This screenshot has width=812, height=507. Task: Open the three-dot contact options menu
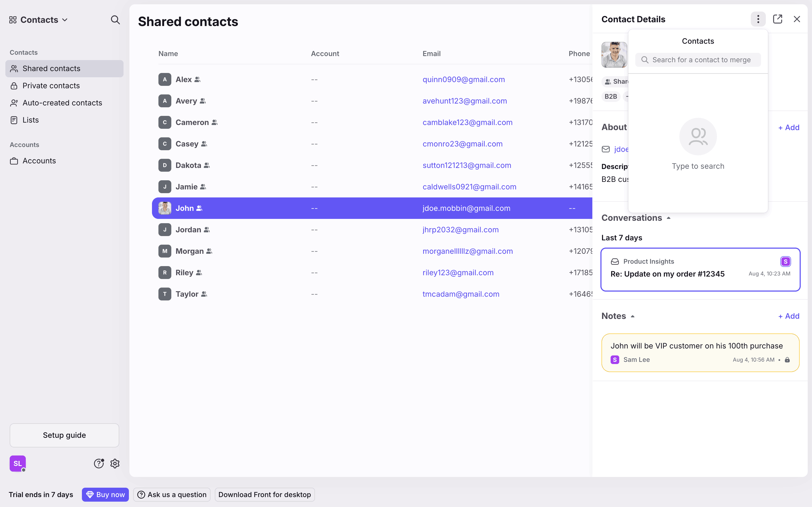[758, 19]
